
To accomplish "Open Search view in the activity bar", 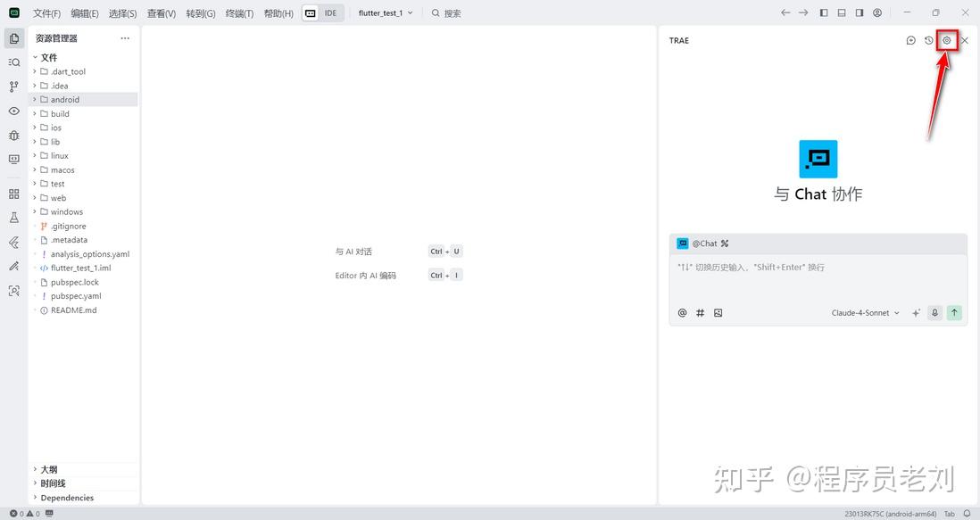I will click(x=14, y=62).
